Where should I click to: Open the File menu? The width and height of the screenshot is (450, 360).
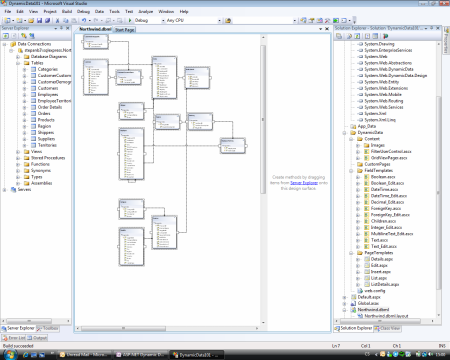8,12
